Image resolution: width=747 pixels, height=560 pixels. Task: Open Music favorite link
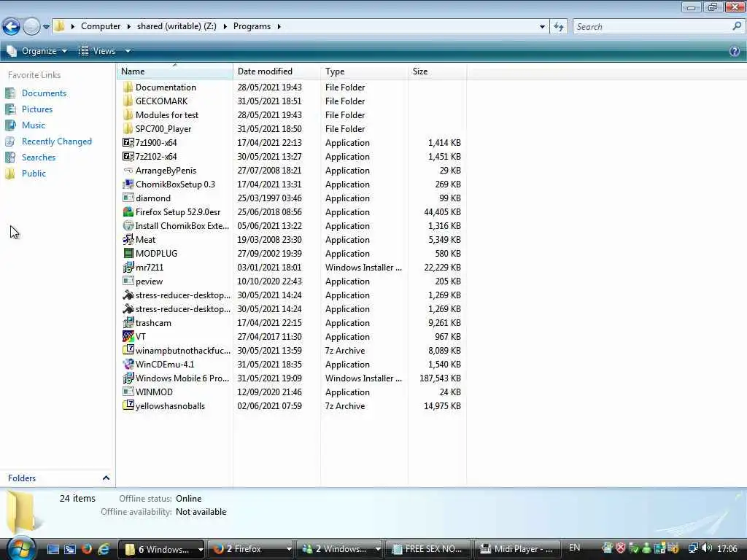34,125
